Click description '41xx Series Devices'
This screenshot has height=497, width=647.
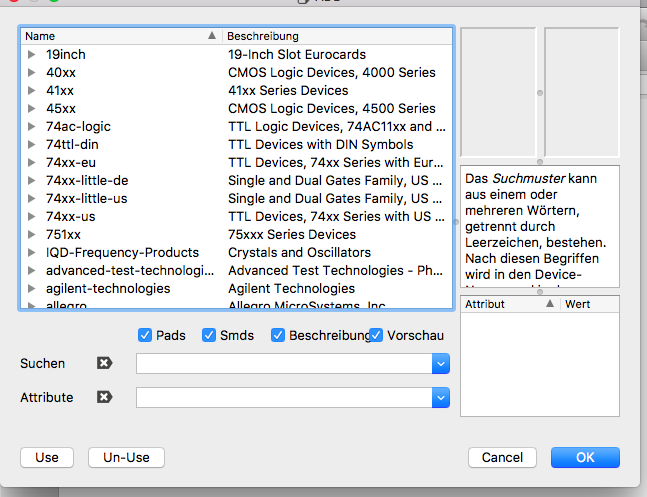pyautogui.click(x=288, y=90)
